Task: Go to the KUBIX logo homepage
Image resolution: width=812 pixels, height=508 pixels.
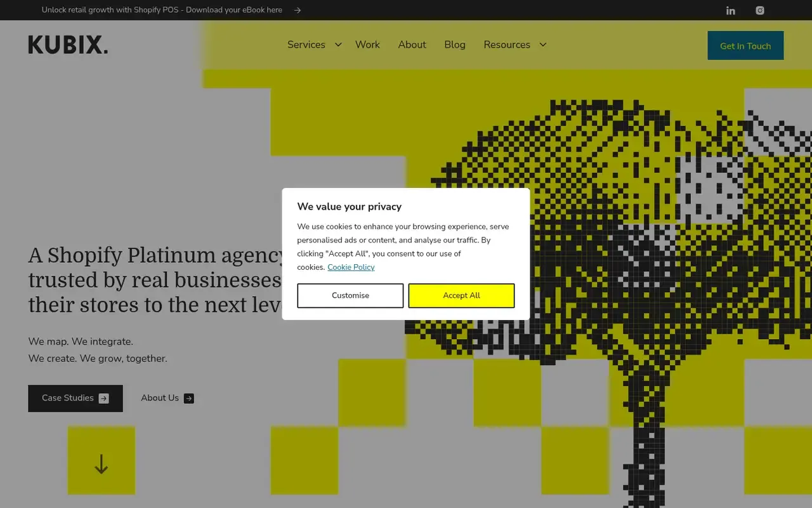Action: pyautogui.click(x=68, y=45)
